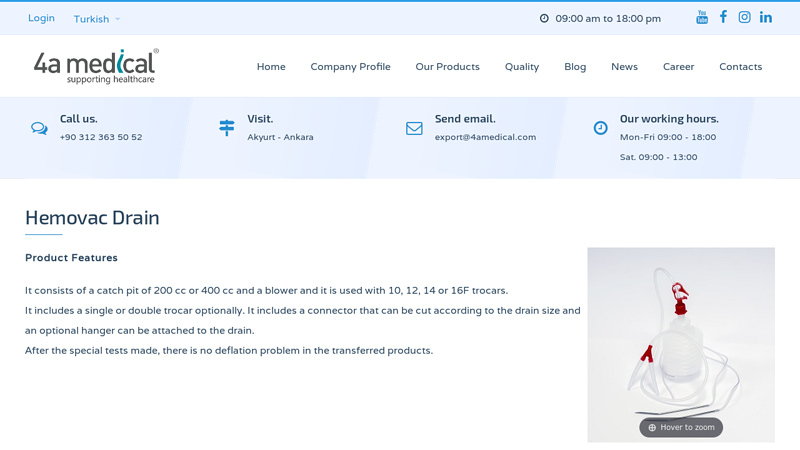Open the Blog page

click(x=575, y=67)
